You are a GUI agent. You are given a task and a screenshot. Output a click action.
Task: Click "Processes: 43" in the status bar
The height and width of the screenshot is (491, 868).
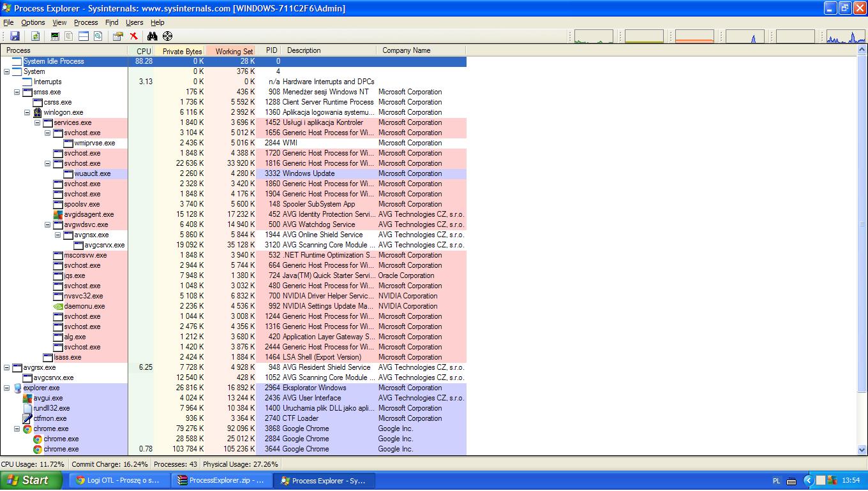pyautogui.click(x=176, y=464)
